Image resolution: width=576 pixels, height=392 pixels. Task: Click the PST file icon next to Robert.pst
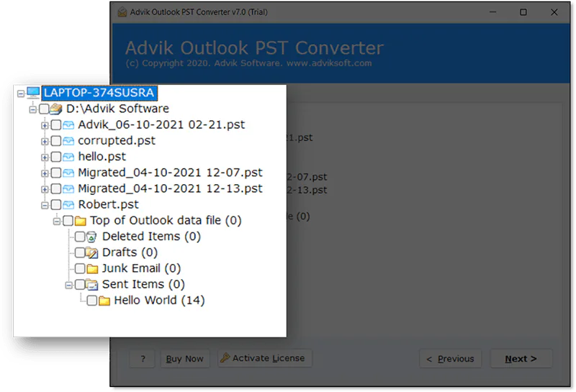[x=68, y=205]
